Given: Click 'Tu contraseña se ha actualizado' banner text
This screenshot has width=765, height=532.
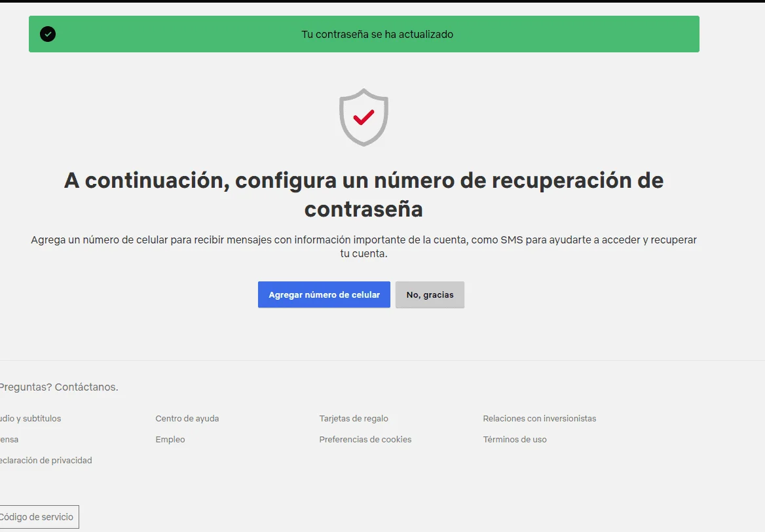Looking at the screenshot, I should (x=377, y=34).
